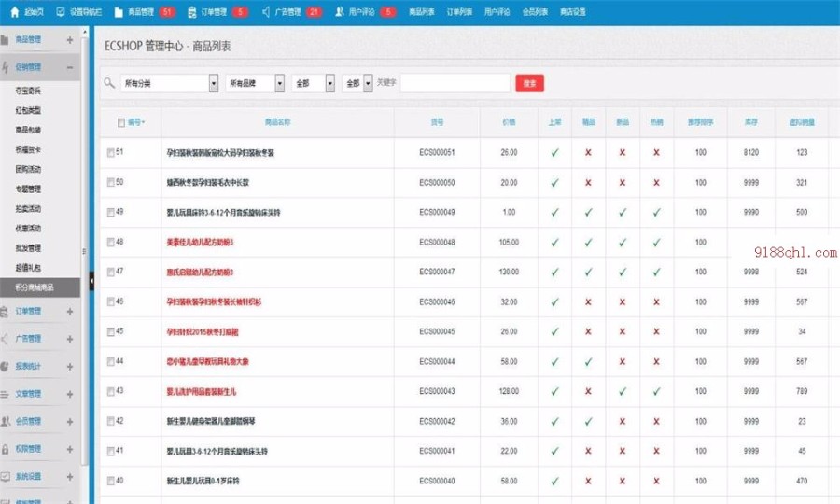Select 团购活动 in the sidebar submenu
Image resolution: width=840 pixels, height=504 pixels.
(x=28, y=169)
